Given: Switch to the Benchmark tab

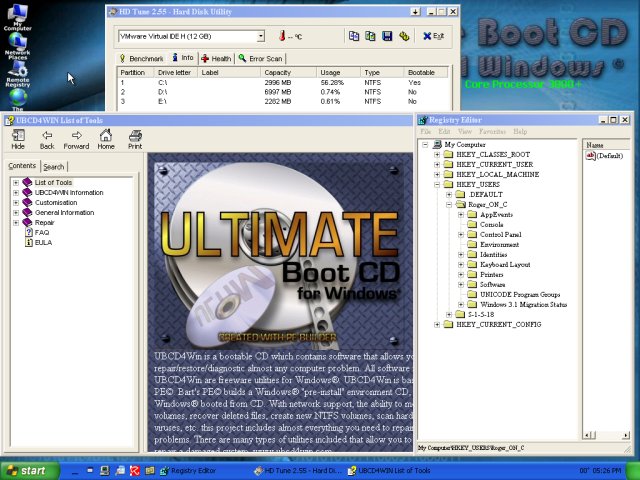Looking at the screenshot, I should (141, 59).
